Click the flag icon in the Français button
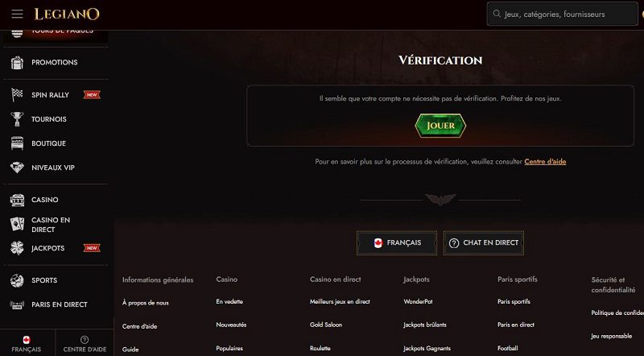 click(x=378, y=243)
